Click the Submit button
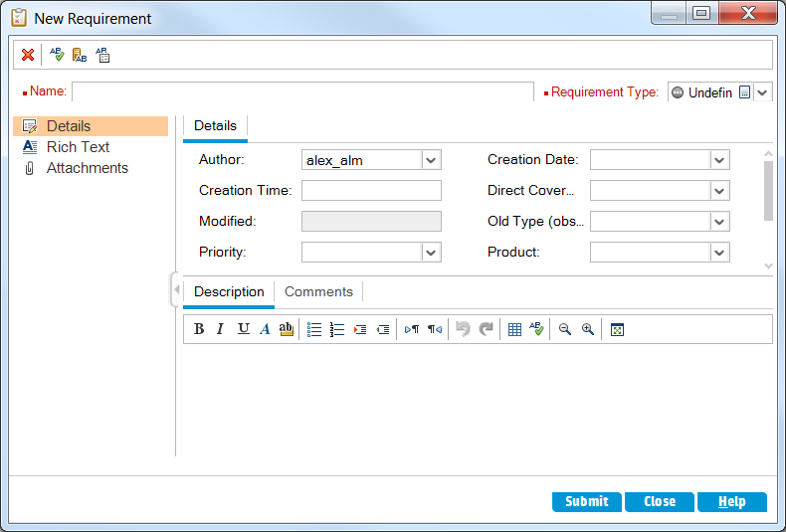This screenshot has width=786, height=532. pos(587,502)
